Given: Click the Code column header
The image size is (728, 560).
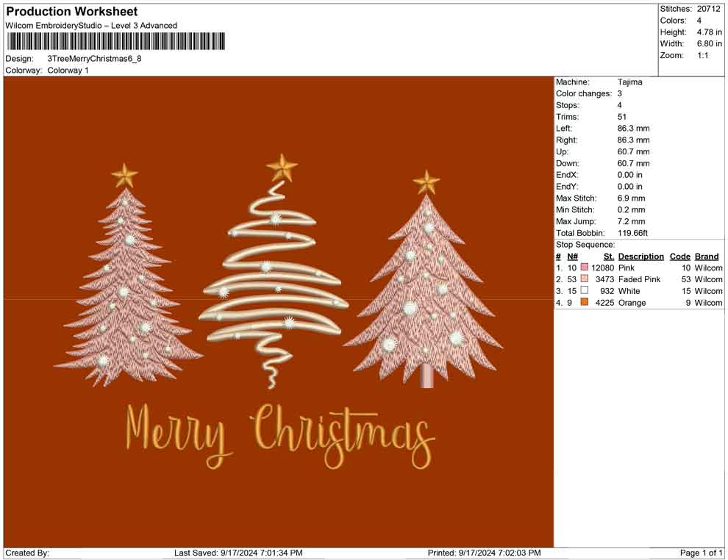Looking at the screenshot, I should pos(679,256).
